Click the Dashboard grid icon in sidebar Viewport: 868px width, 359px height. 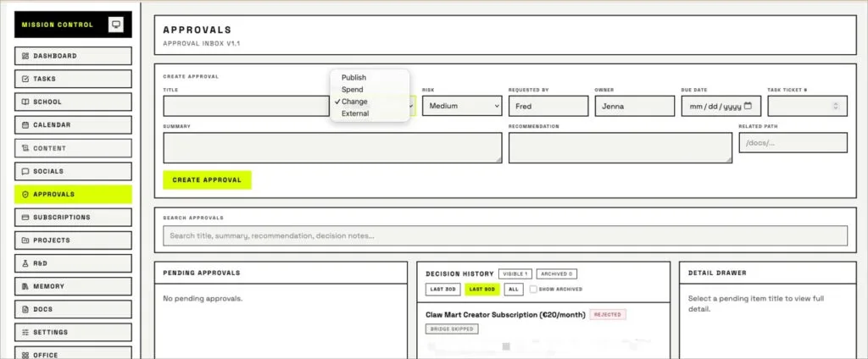click(x=25, y=56)
